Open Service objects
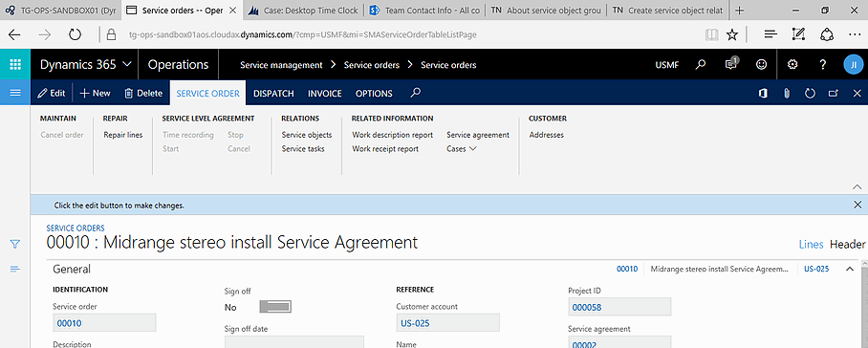The width and height of the screenshot is (868, 348). point(307,135)
